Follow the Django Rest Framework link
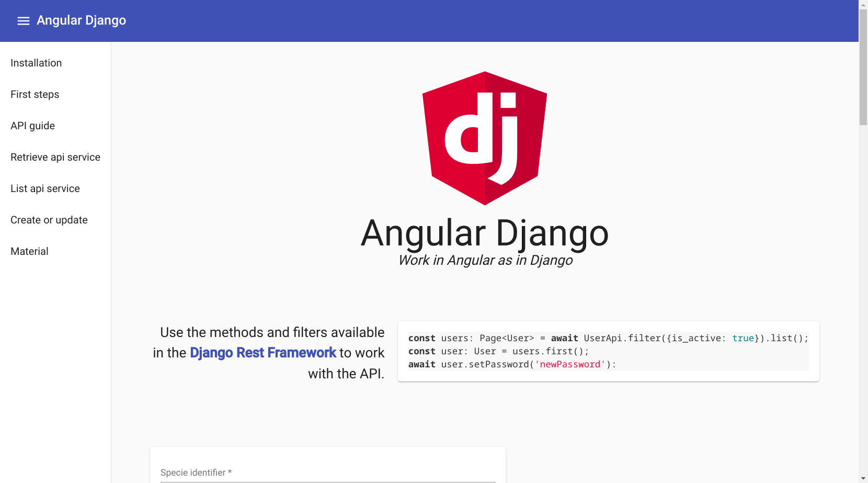 point(262,353)
